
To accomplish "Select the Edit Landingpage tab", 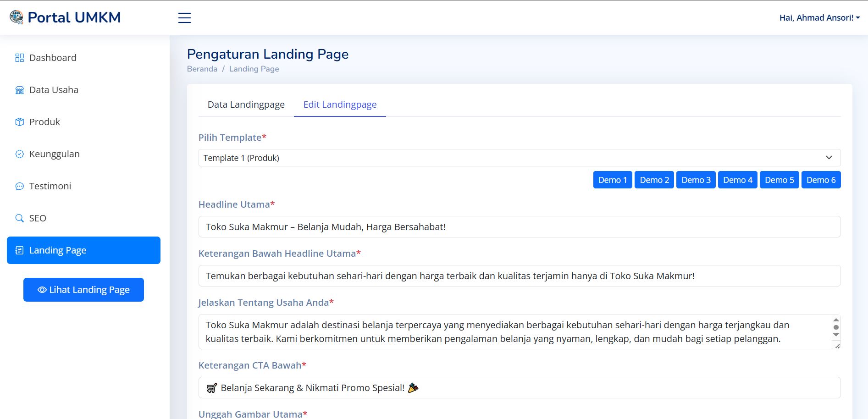I will (340, 105).
